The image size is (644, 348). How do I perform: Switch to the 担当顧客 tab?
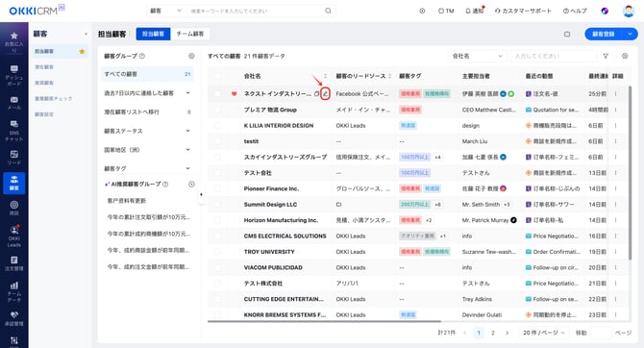(153, 34)
